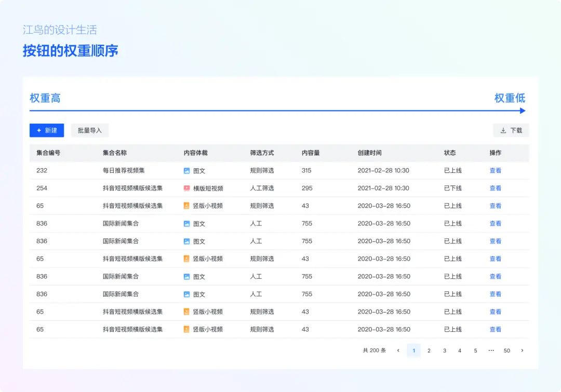Click the 315 content count cell
This screenshot has width=561, height=392.
click(x=306, y=171)
